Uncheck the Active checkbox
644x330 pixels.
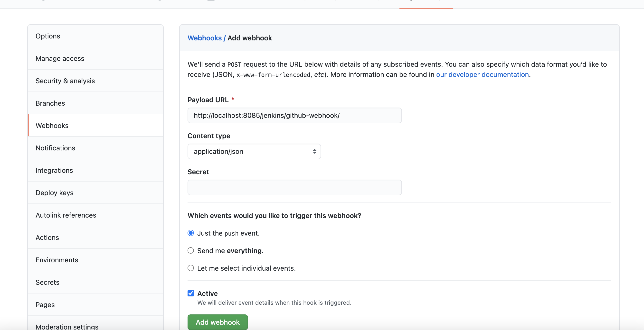(191, 293)
